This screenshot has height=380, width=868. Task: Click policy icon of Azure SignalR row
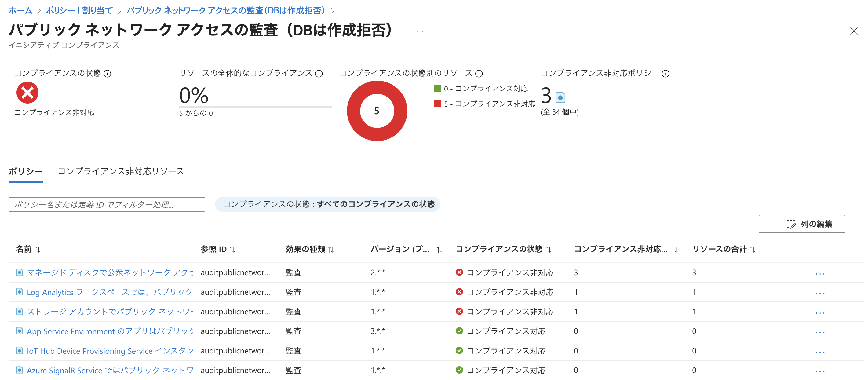pyautogui.click(x=20, y=370)
